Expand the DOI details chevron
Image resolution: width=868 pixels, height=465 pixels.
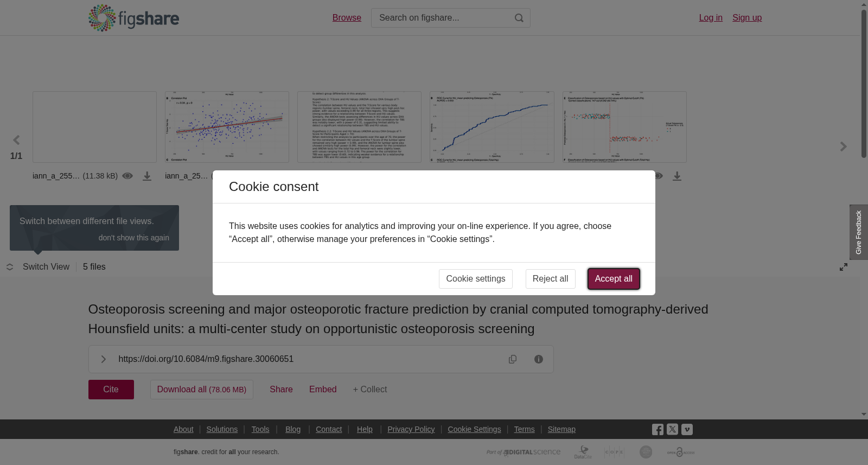click(x=104, y=359)
